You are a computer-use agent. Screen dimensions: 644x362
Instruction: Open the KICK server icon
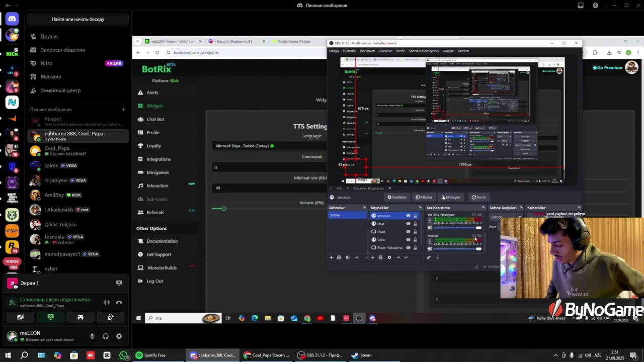[12, 53]
